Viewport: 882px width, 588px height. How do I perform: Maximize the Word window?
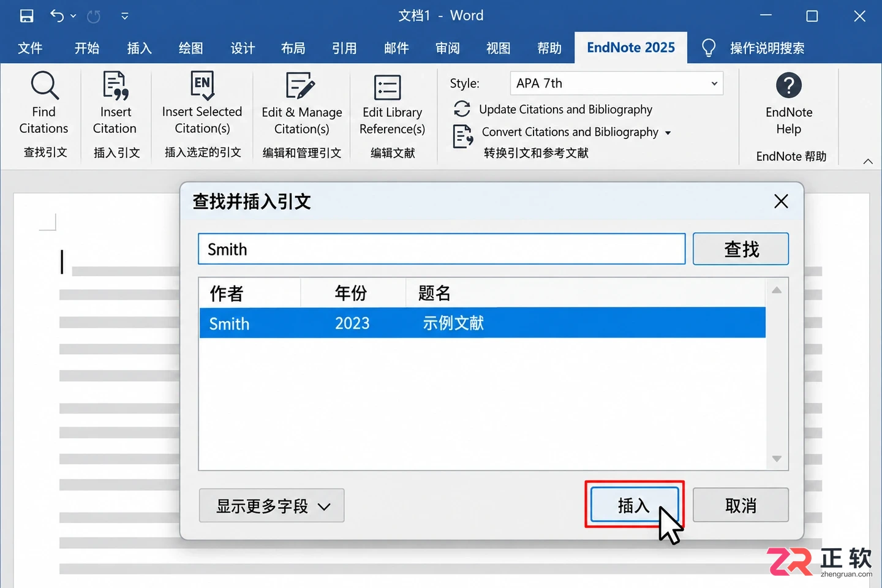coord(812,16)
